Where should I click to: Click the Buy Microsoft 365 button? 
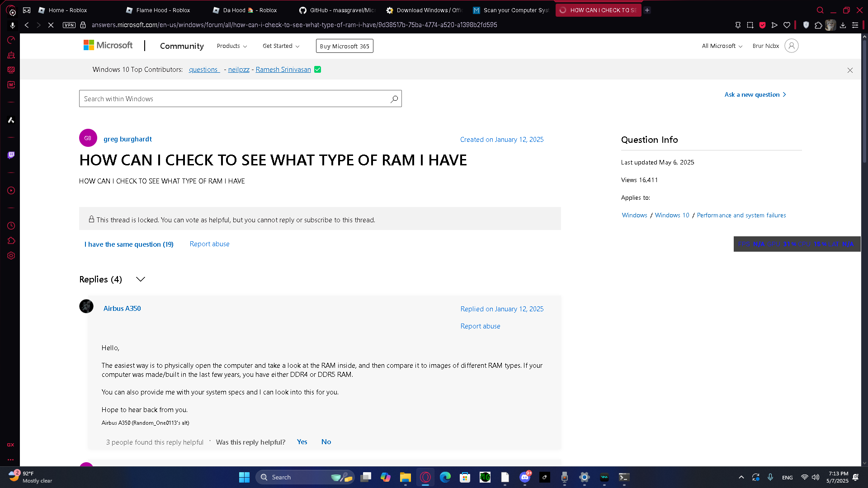(x=344, y=46)
